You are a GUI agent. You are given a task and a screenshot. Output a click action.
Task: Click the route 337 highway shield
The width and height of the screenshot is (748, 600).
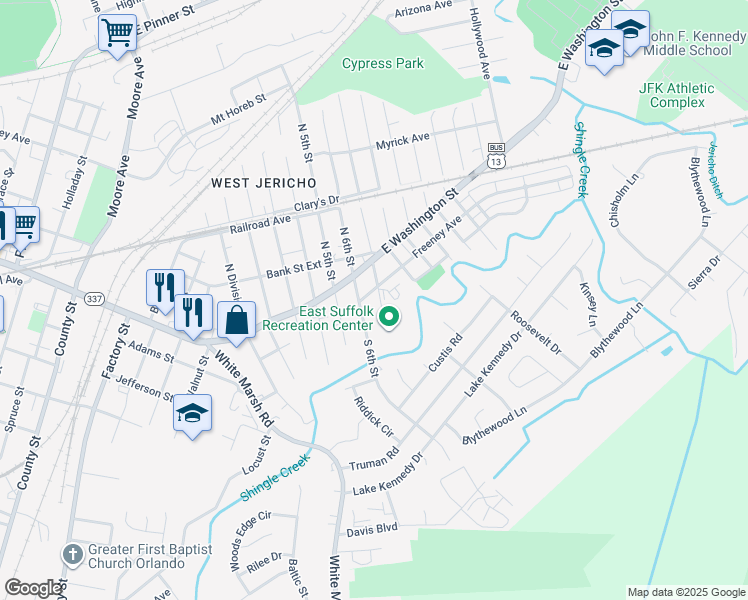[x=94, y=299]
